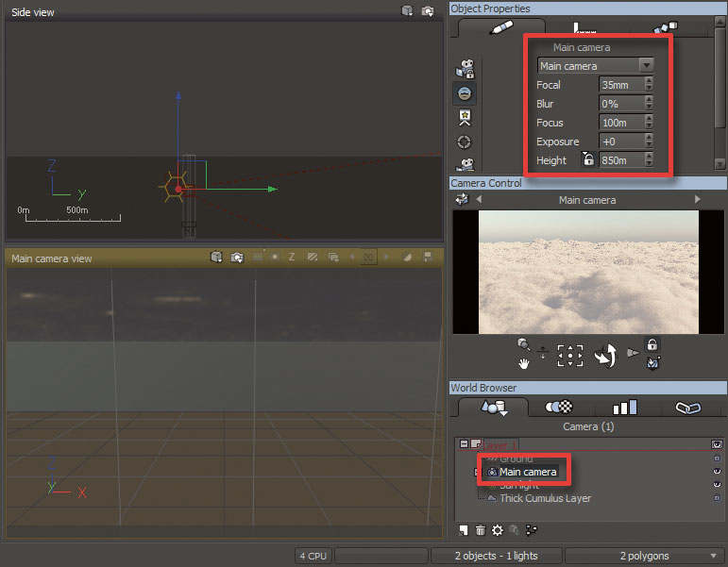Open World Browser options gear icon
The width and height of the screenshot is (728, 567).
[498, 530]
